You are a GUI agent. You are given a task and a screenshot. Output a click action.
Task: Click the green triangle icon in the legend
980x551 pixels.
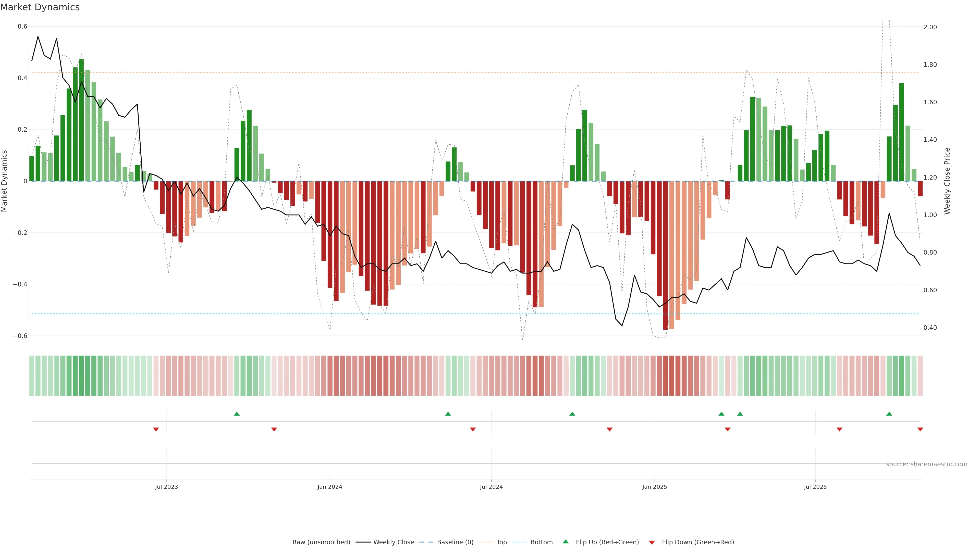click(x=566, y=542)
